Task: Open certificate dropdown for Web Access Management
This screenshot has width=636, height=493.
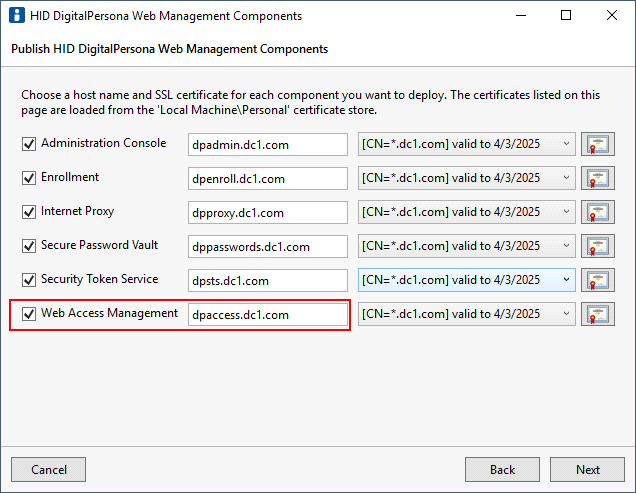Action: [x=466, y=314]
